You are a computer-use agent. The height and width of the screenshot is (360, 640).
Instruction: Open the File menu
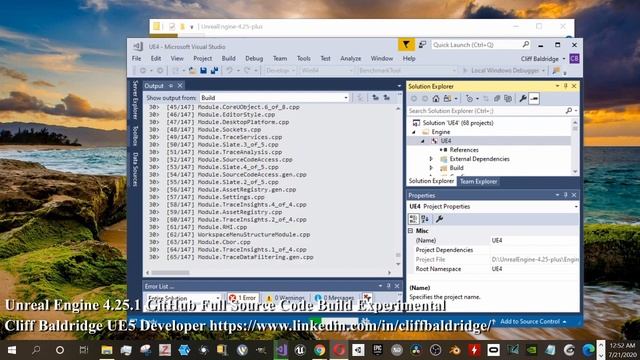136,58
